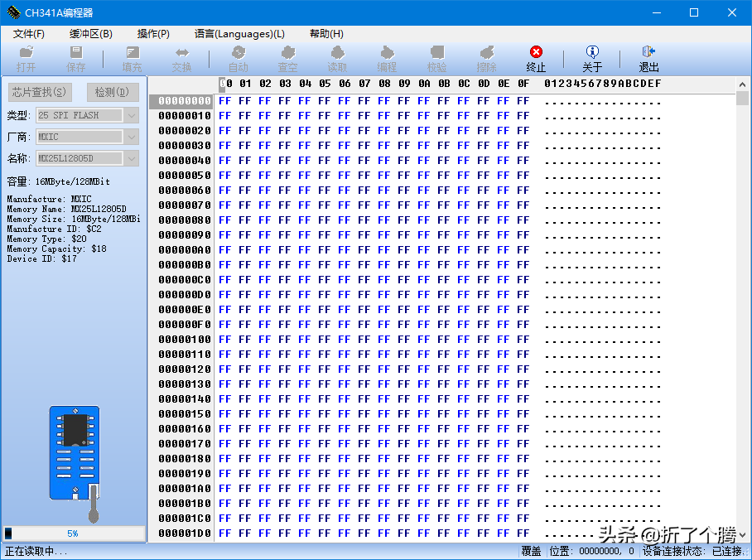The width and height of the screenshot is (752, 560).
Task: Click the 芯片查找(S) chip search button
Action: (x=40, y=92)
